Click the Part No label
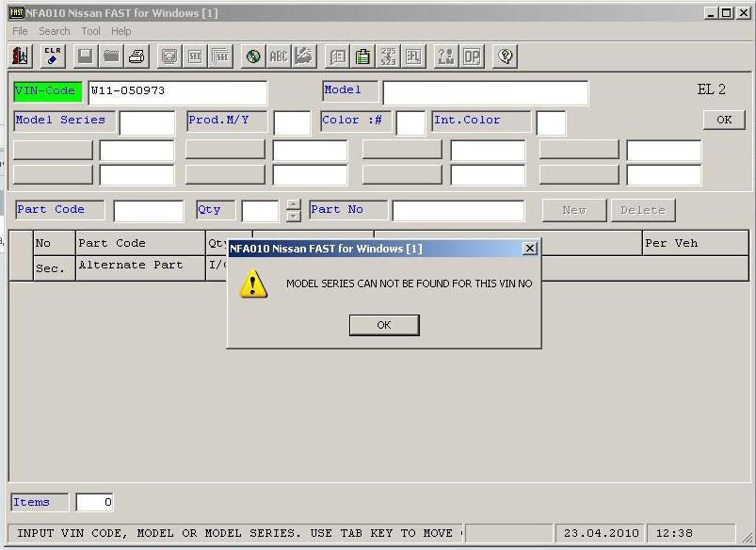756x550 pixels. tap(348, 210)
